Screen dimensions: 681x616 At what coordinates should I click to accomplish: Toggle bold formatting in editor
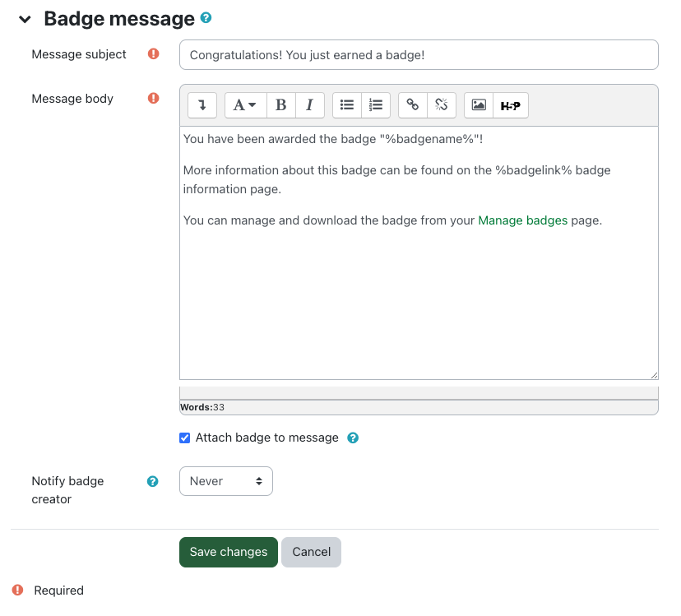(x=281, y=105)
